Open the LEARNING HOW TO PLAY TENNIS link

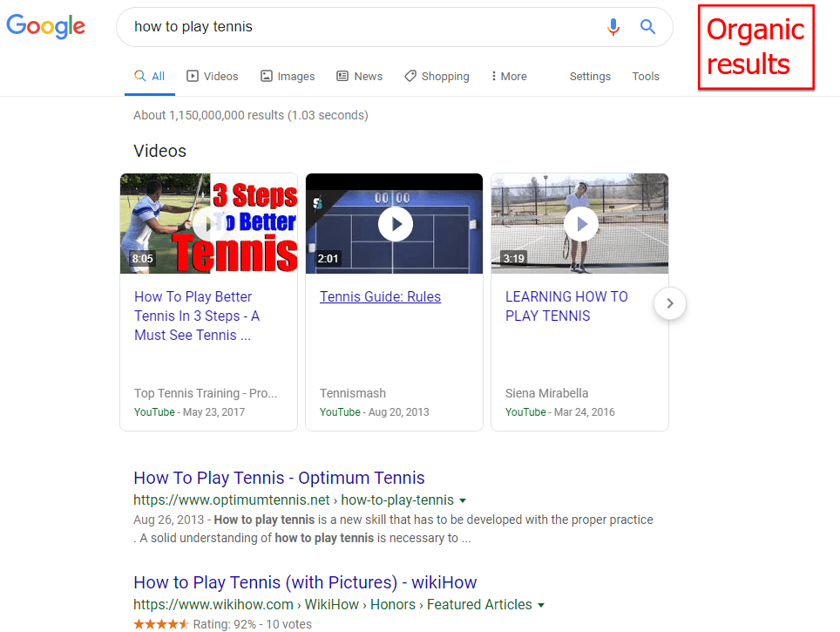566,306
